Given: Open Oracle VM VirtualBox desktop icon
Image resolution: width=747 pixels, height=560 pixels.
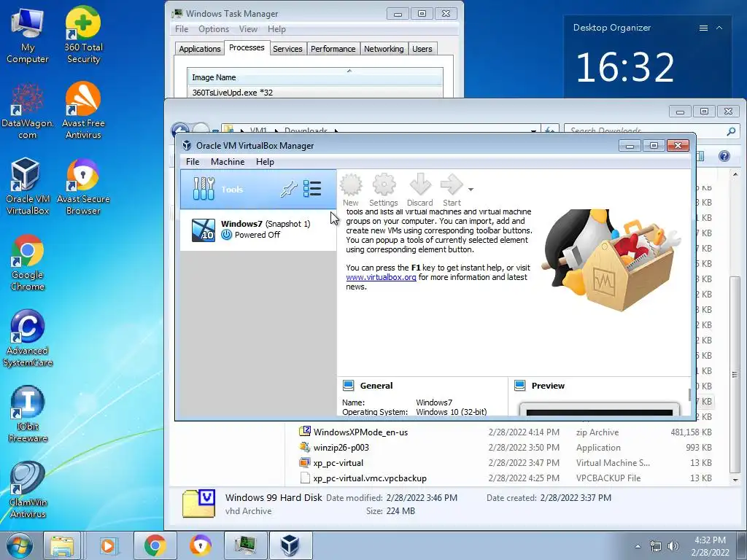Looking at the screenshot, I should pos(27,187).
